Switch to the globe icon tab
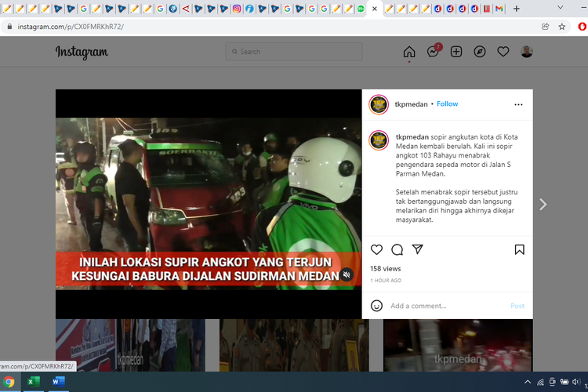 click(x=173, y=9)
